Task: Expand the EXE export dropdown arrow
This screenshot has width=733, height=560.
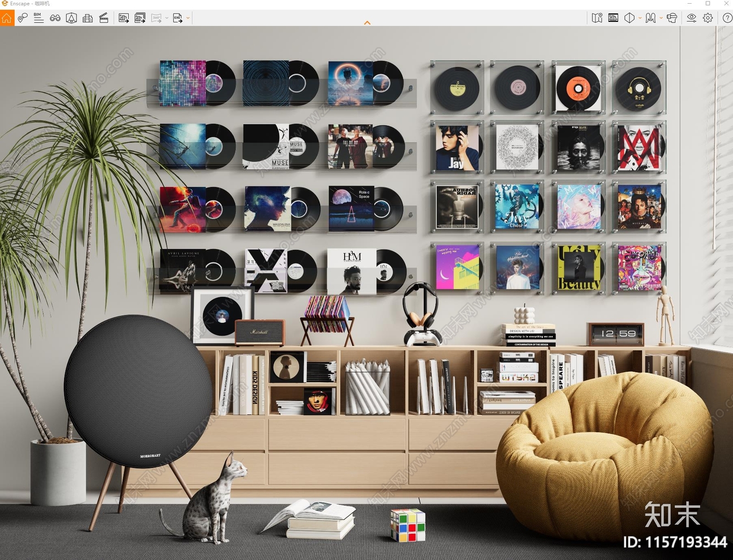Action: 188,18
